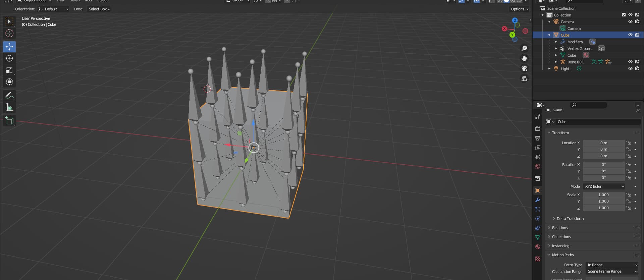Open the viewport Options popover
This screenshot has width=644, height=280.
(519, 9)
